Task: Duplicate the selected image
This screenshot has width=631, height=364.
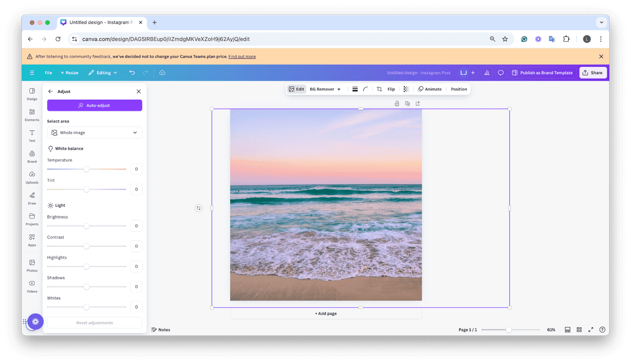Action: 407,103
